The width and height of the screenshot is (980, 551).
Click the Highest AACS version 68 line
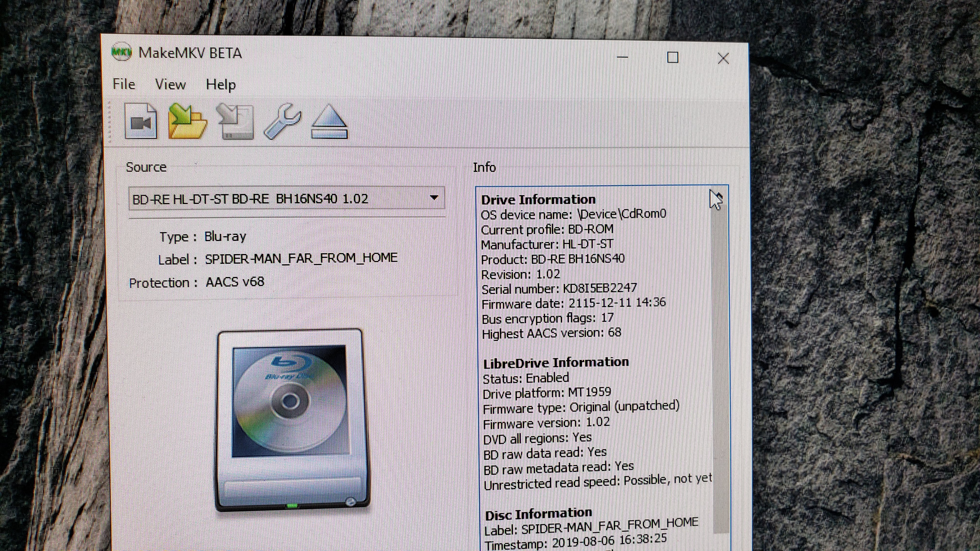[552, 334]
